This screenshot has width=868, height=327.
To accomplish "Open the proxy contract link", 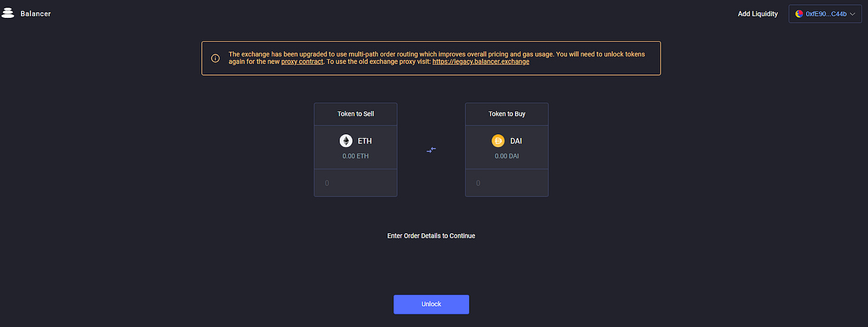I will coord(302,61).
